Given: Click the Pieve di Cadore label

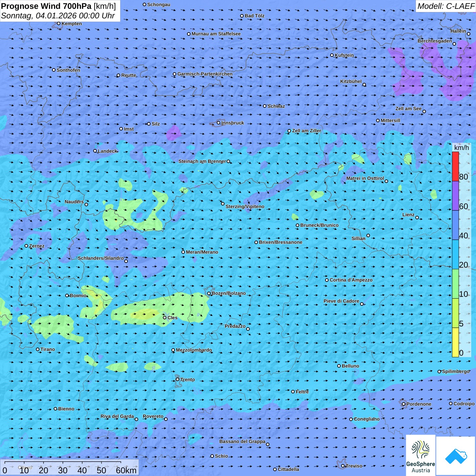Looking at the screenshot, I should (x=341, y=301).
